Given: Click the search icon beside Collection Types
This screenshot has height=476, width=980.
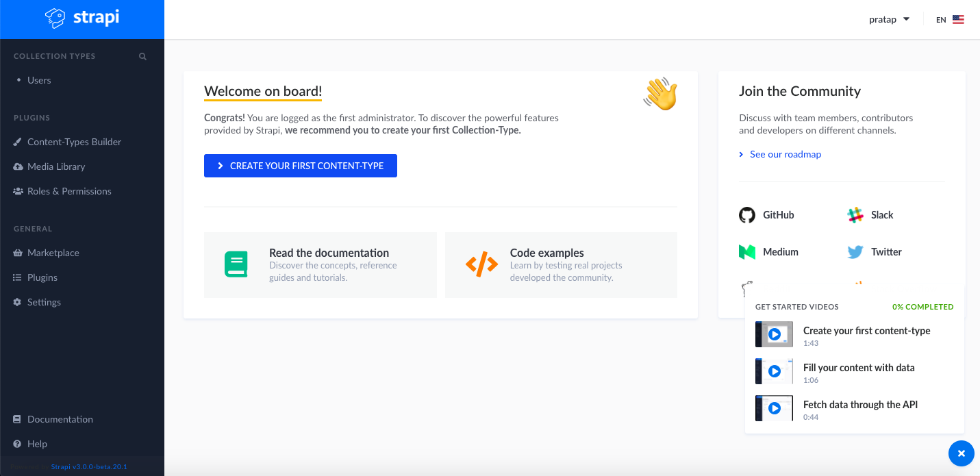Looking at the screenshot, I should tap(142, 56).
